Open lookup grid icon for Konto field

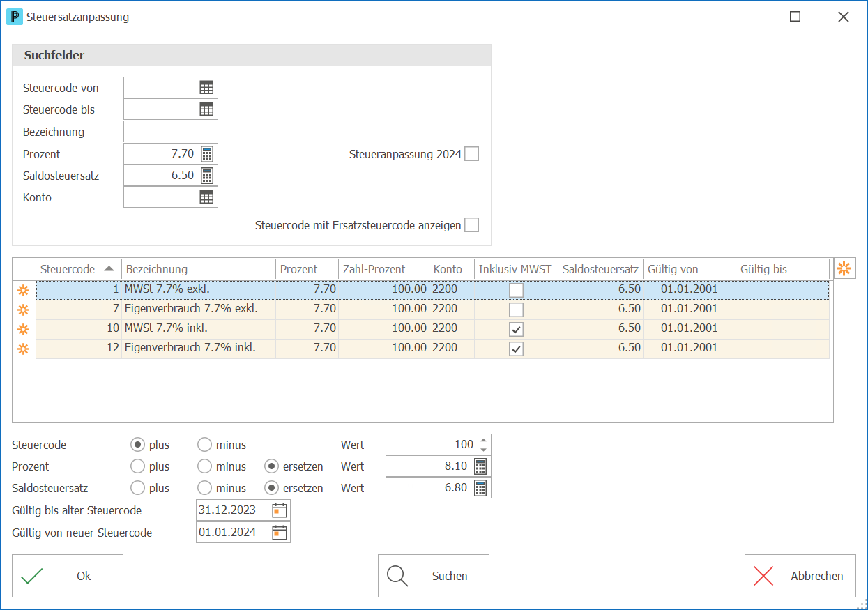tap(206, 197)
